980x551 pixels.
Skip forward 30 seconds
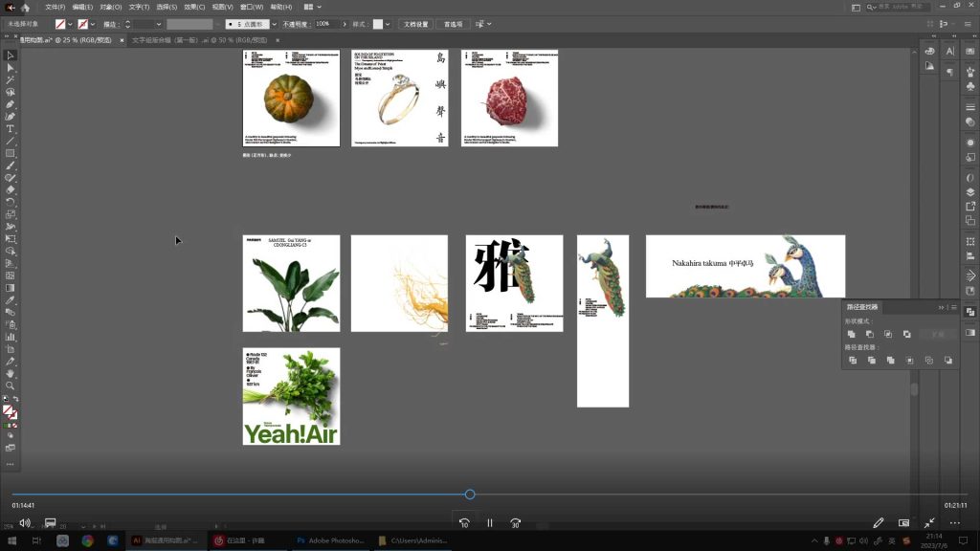515,523
